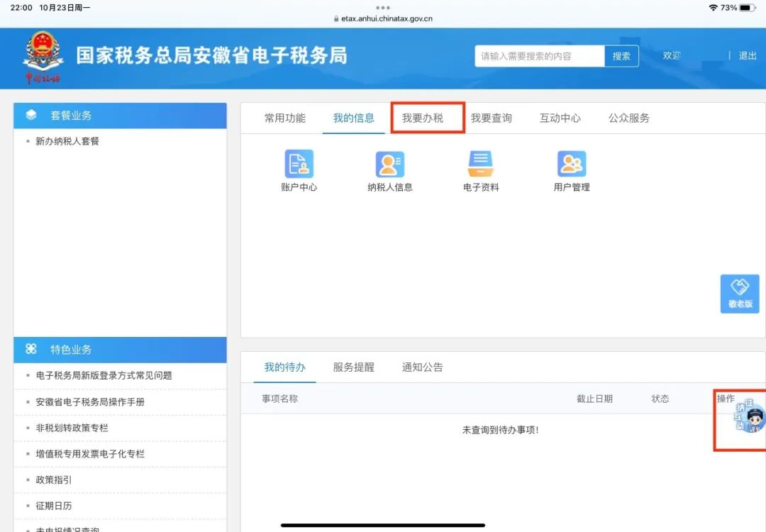
Task: Click the 欢迎 greeting text
Action: (672, 56)
